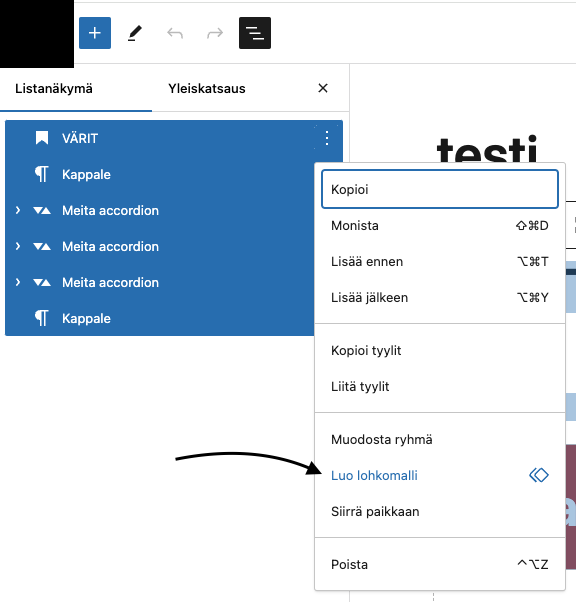Expand the second Meita accordion item

coord(18,246)
